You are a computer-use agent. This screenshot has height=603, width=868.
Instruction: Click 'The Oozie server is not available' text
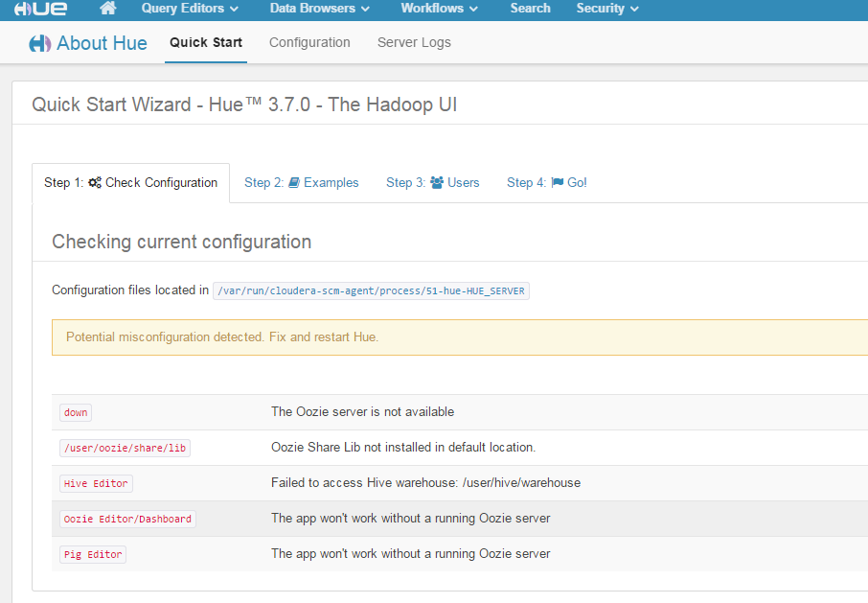click(x=362, y=412)
